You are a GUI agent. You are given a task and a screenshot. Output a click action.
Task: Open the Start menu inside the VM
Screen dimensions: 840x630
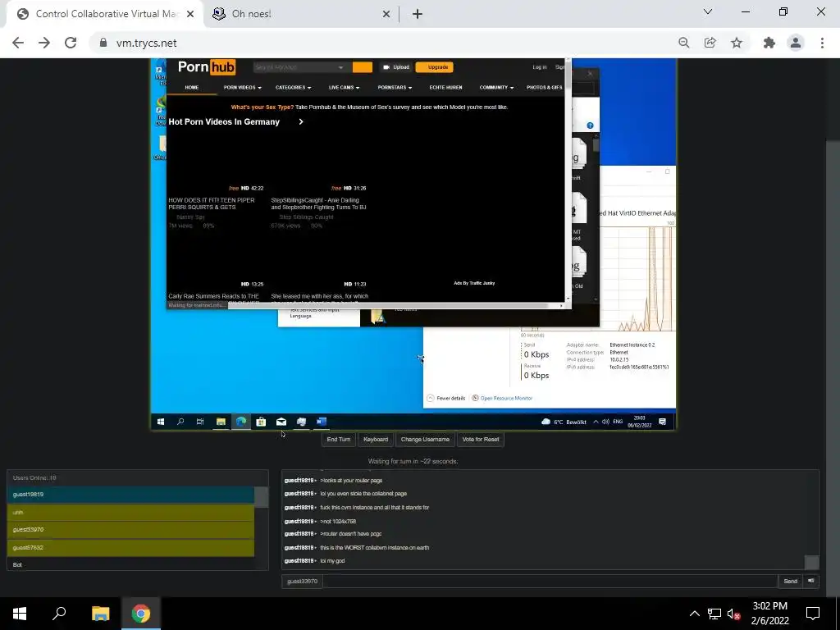pyautogui.click(x=161, y=422)
